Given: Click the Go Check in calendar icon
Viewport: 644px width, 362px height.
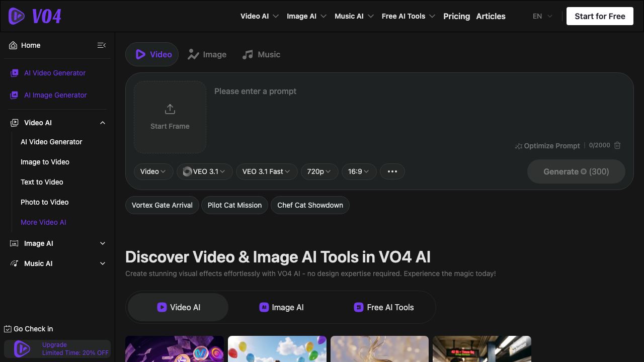Looking at the screenshot, I should point(8,329).
